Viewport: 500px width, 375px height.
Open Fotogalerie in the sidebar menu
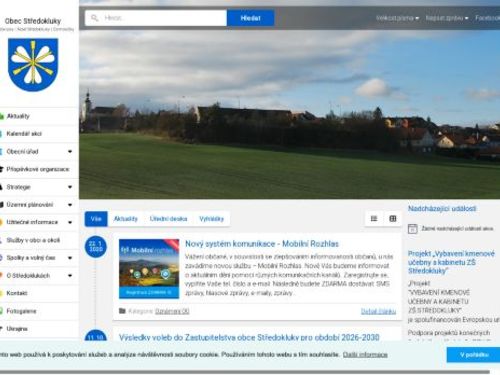click(21, 311)
